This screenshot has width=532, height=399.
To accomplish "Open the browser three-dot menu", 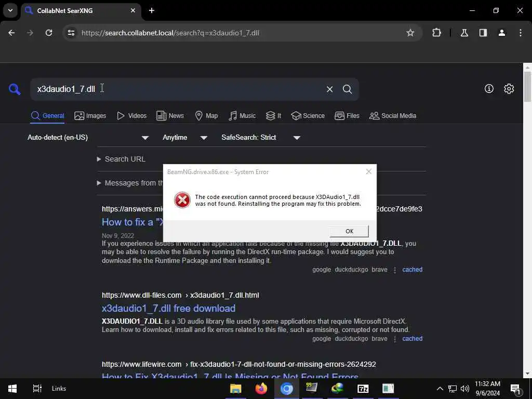I will (x=521, y=33).
